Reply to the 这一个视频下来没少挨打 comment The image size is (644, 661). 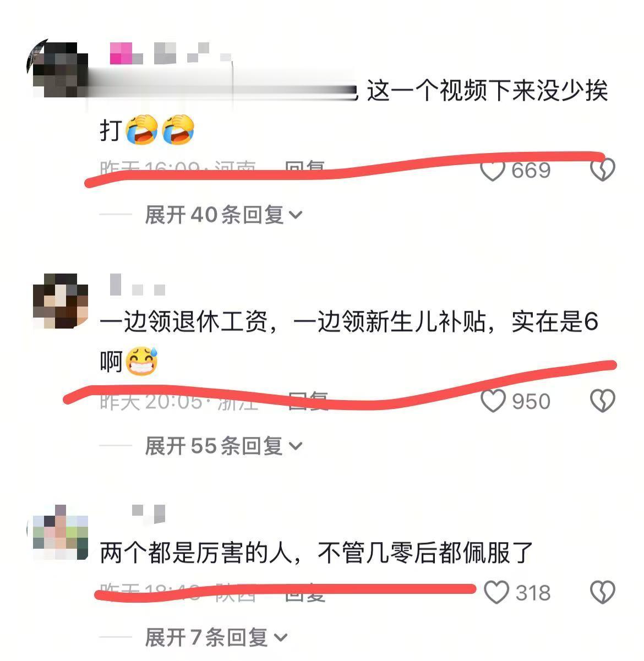pyautogui.click(x=304, y=167)
